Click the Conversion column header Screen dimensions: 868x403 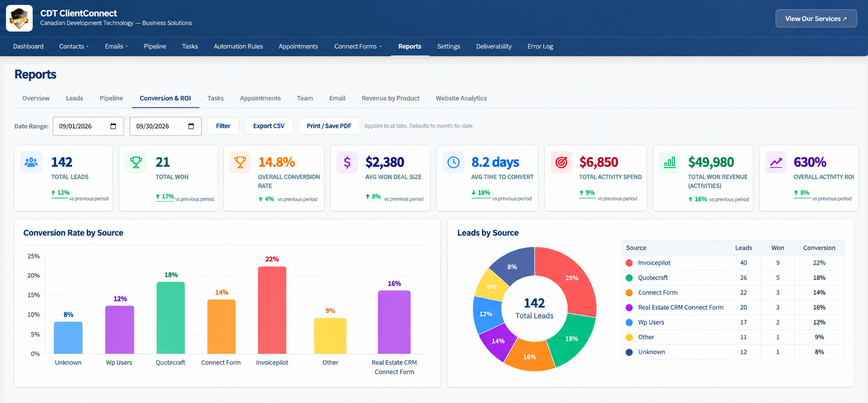coord(819,248)
